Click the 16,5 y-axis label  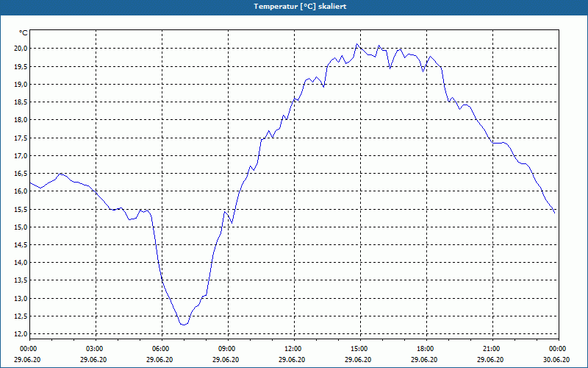pos(21,174)
